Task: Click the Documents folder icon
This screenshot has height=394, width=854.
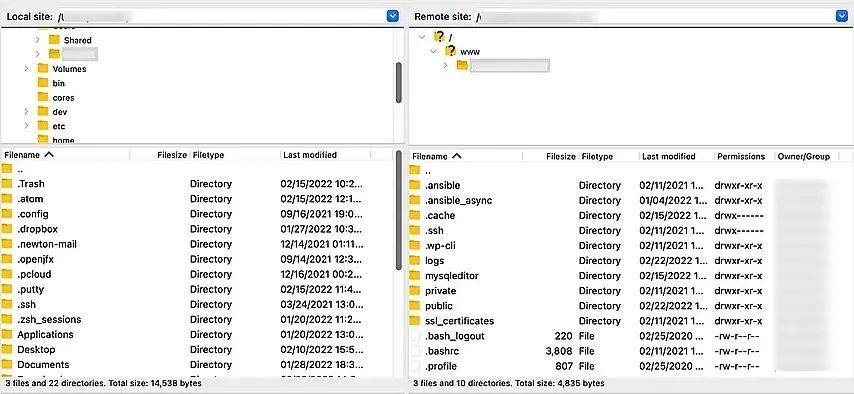Action: tap(7, 365)
